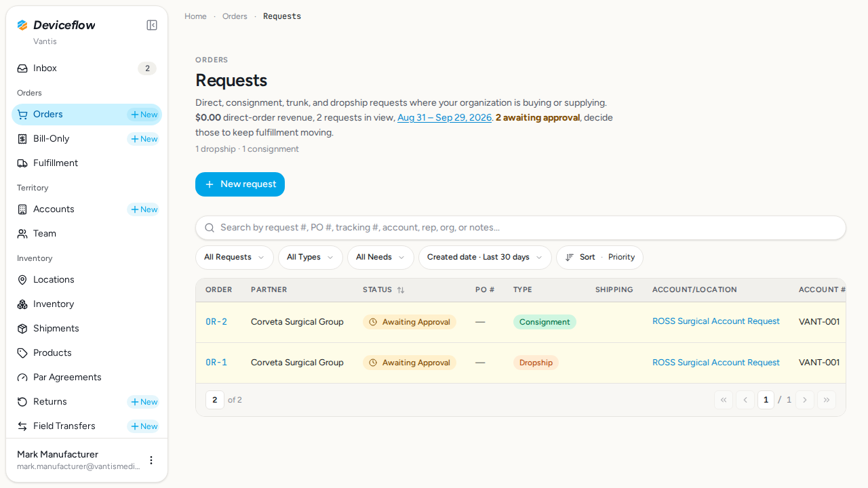The width and height of the screenshot is (868, 488).
Task: Open the user menu three-dot icon
Action: (x=151, y=460)
